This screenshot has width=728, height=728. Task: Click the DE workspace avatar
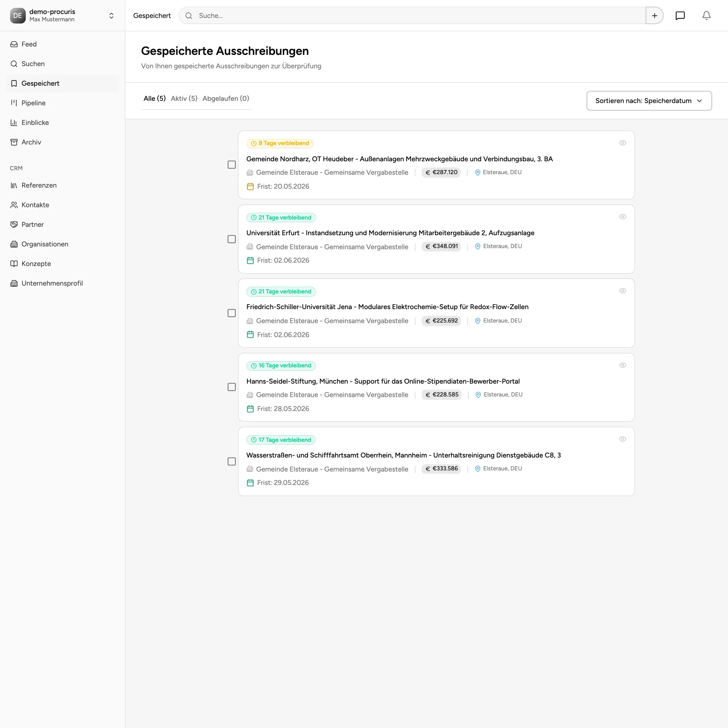tap(18, 15)
